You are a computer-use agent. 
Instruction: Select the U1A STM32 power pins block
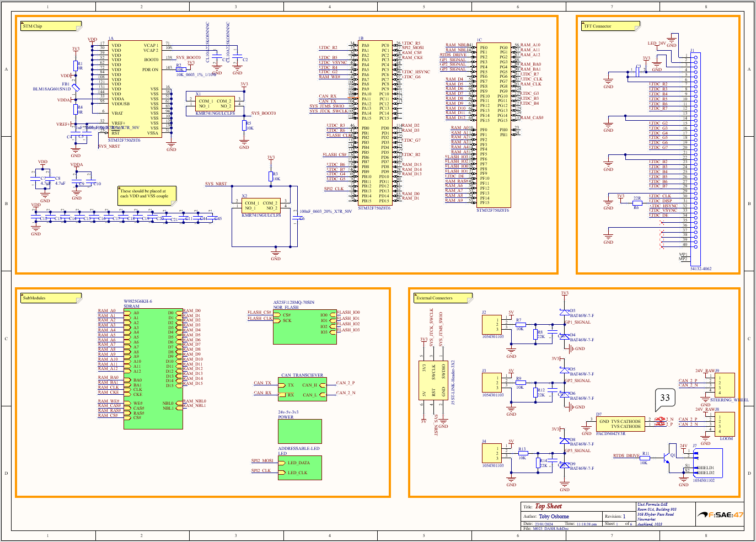[136, 89]
